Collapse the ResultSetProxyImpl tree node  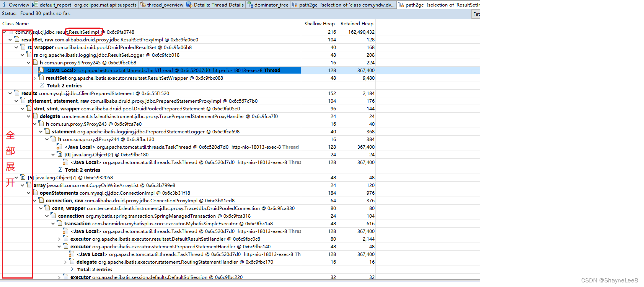tap(10, 39)
